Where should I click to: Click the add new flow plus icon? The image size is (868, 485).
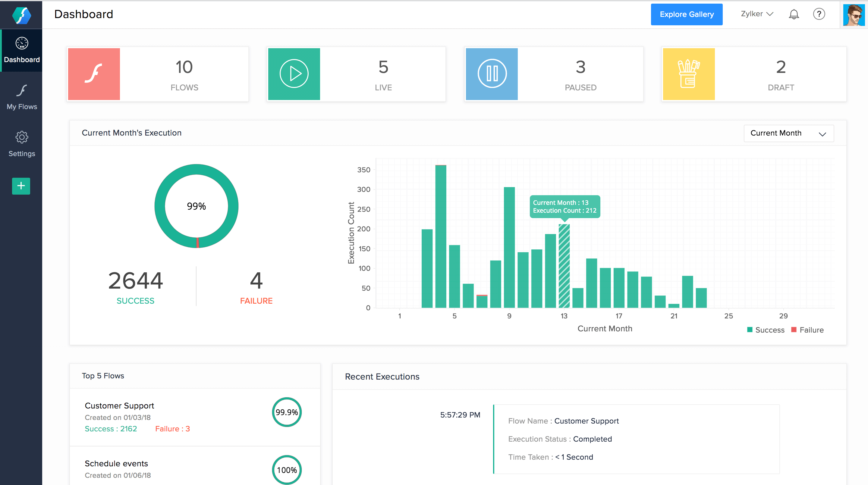click(21, 185)
